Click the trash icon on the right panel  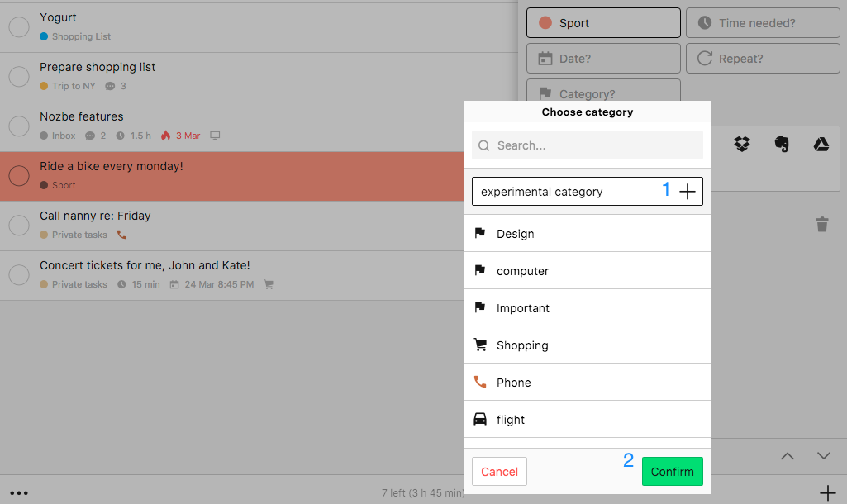point(822,224)
